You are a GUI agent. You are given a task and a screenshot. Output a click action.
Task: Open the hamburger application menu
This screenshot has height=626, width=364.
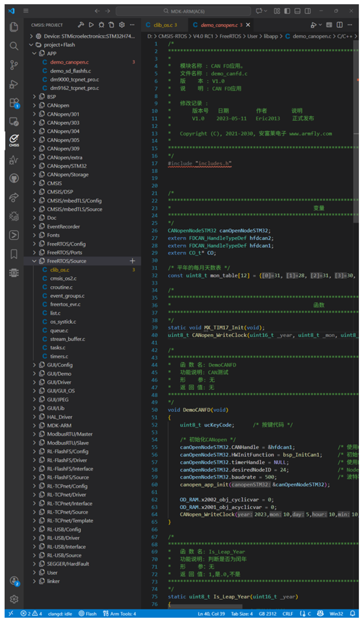[26, 11]
